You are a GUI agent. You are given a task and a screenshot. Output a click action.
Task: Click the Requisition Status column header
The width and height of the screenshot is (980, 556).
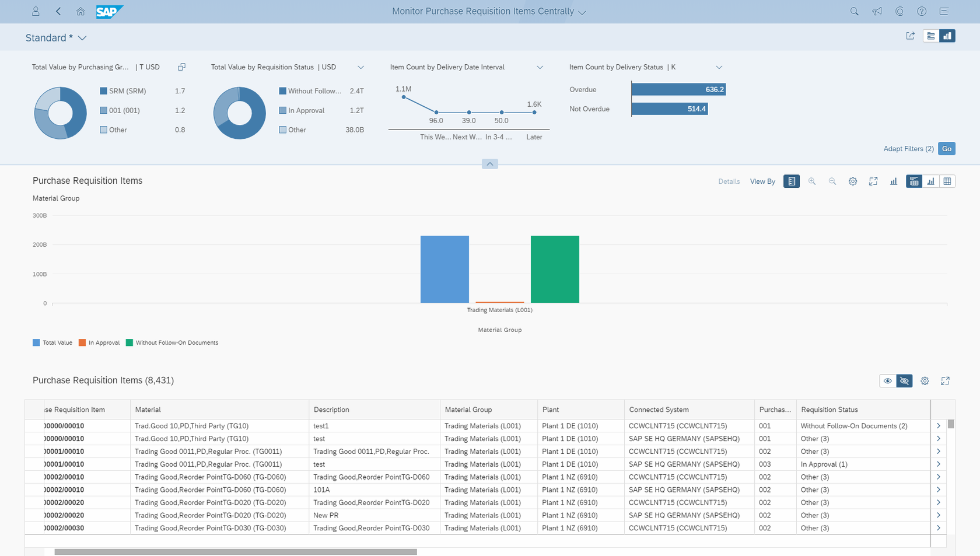coord(863,410)
